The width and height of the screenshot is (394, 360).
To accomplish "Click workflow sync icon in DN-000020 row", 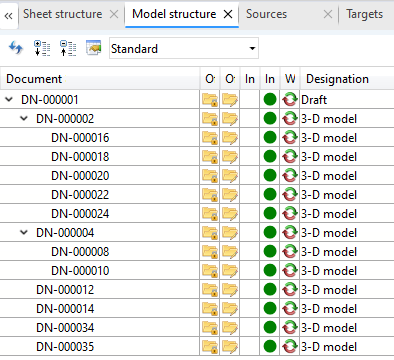I will [290, 176].
